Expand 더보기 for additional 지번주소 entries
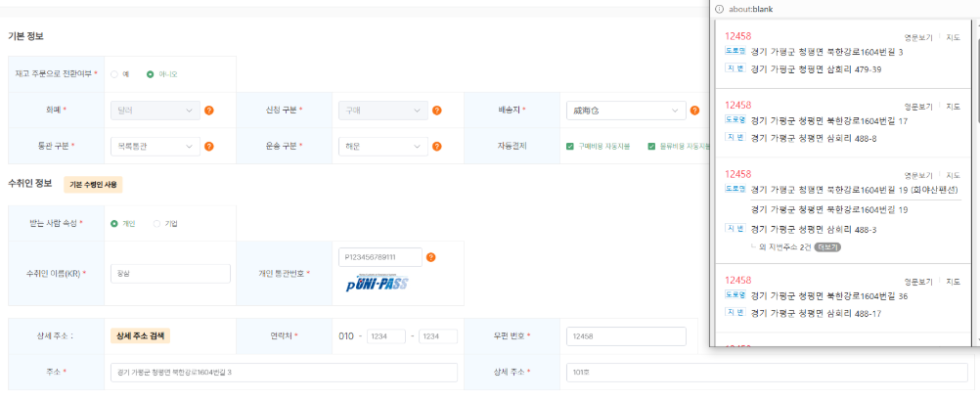Image resolution: width=980 pixels, height=400 pixels. point(827,246)
